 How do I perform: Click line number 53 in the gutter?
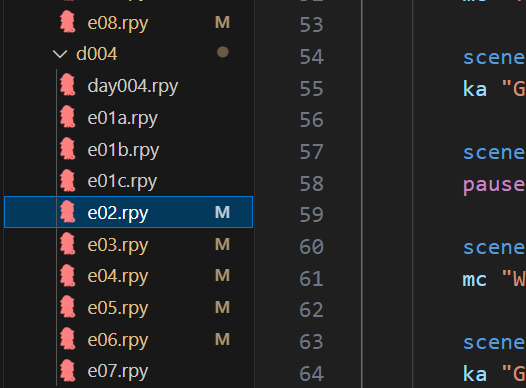(312, 25)
